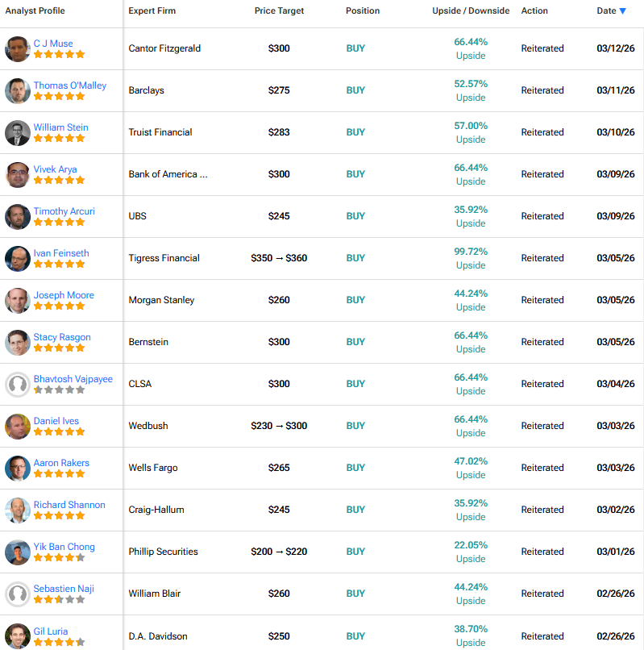Click C J Muse's profile photo

[x=18, y=48]
